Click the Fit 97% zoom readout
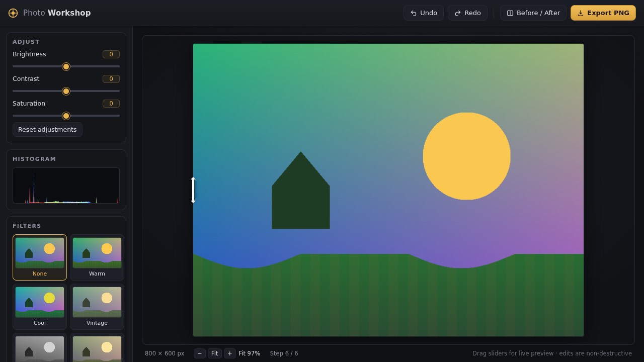644x362 pixels. pos(250,353)
